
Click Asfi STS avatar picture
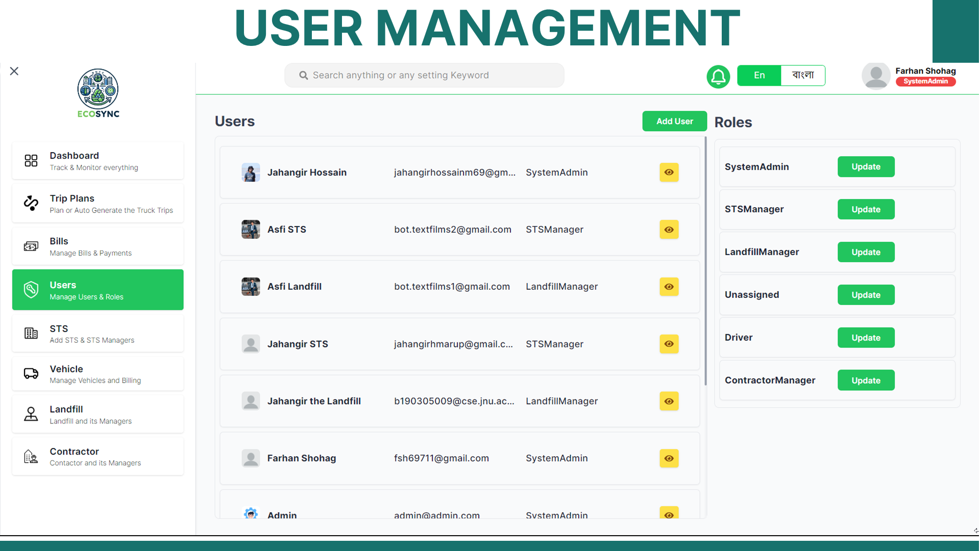point(251,230)
